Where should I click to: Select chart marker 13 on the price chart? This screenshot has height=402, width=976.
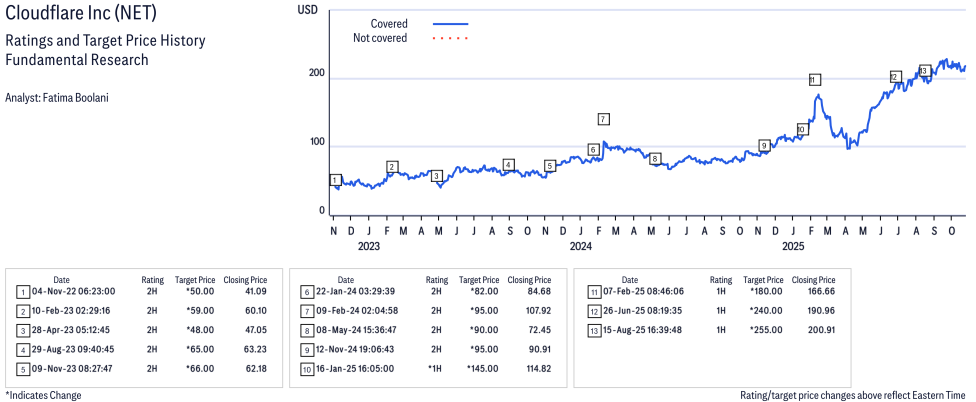925,71
